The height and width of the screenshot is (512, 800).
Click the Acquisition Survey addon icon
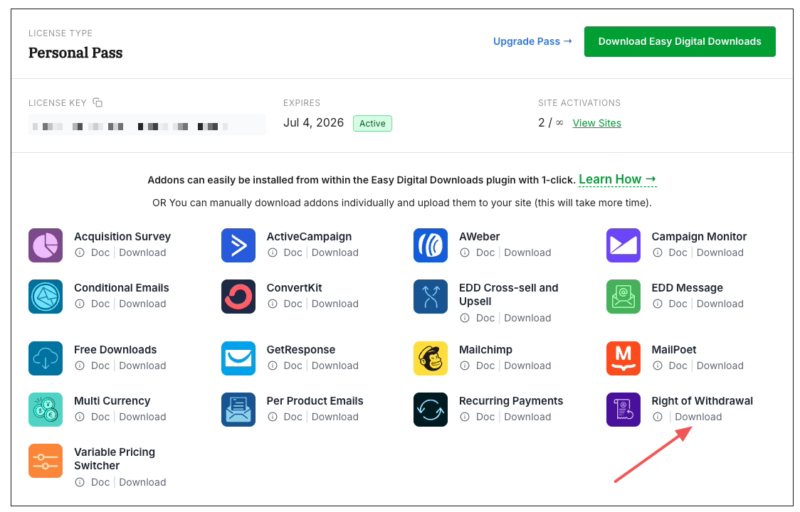click(45, 245)
